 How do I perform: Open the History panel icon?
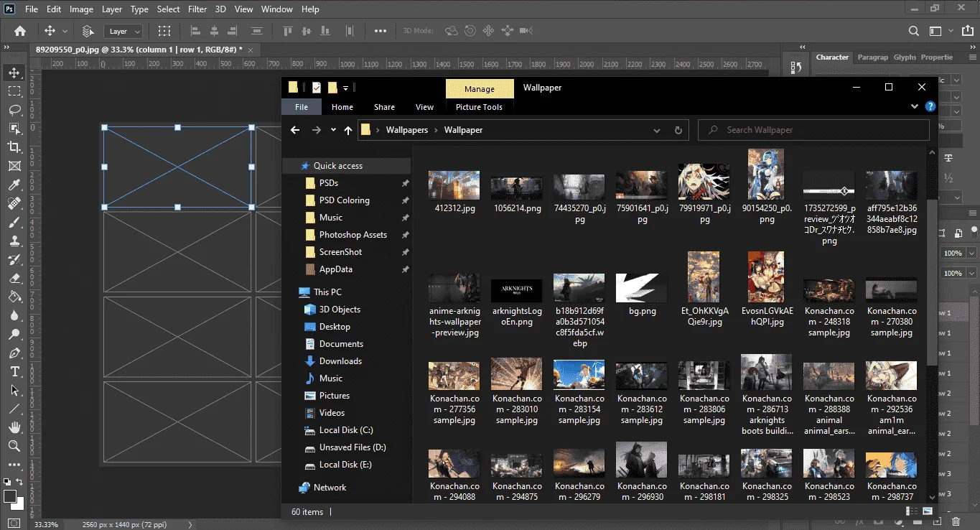point(796,68)
